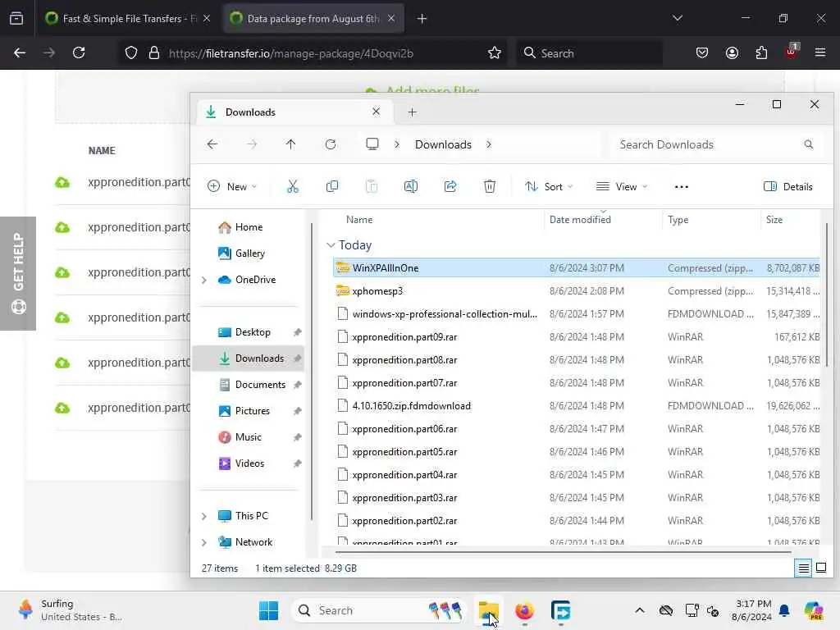Click the File Explorer icon in the taskbar
This screenshot has height=630, width=840.
489,610
